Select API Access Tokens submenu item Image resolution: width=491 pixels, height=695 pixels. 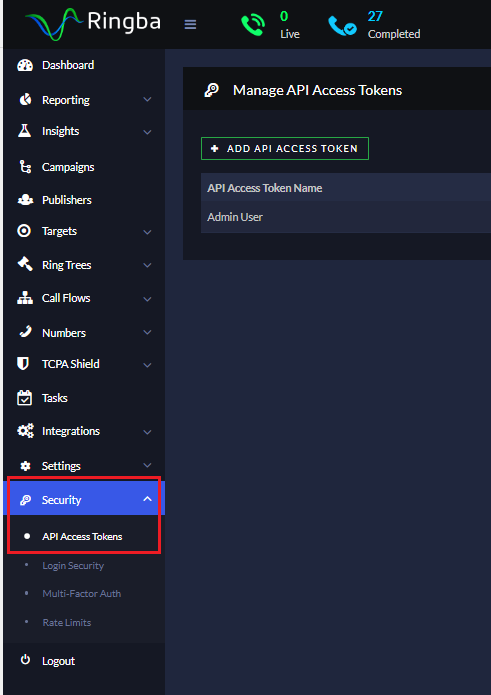pos(84,536)
